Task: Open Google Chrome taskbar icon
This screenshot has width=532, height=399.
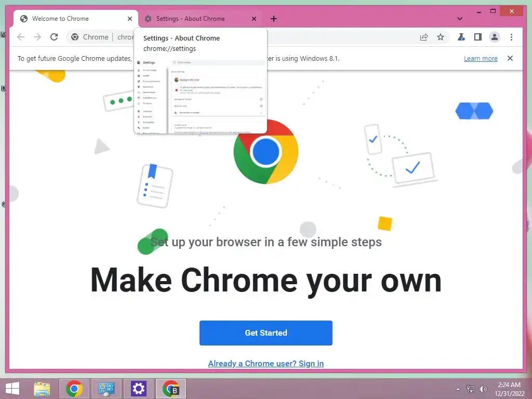Action: [x=74, y=389]
